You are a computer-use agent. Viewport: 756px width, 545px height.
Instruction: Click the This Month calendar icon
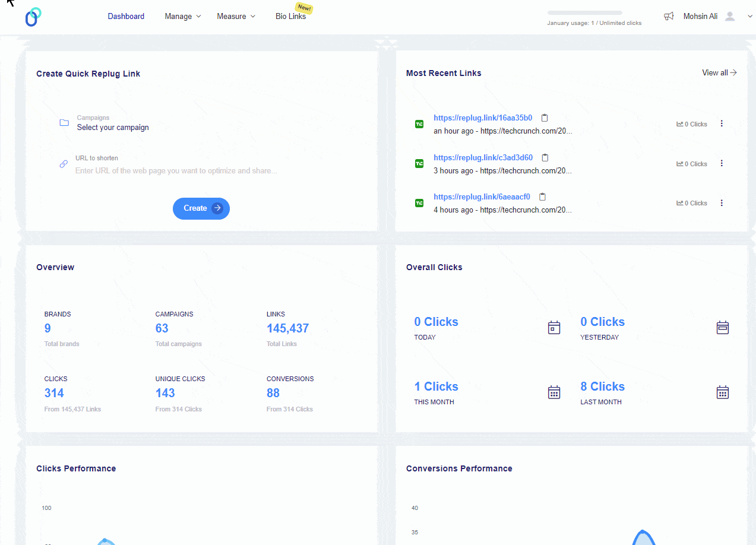pos(554,392)
